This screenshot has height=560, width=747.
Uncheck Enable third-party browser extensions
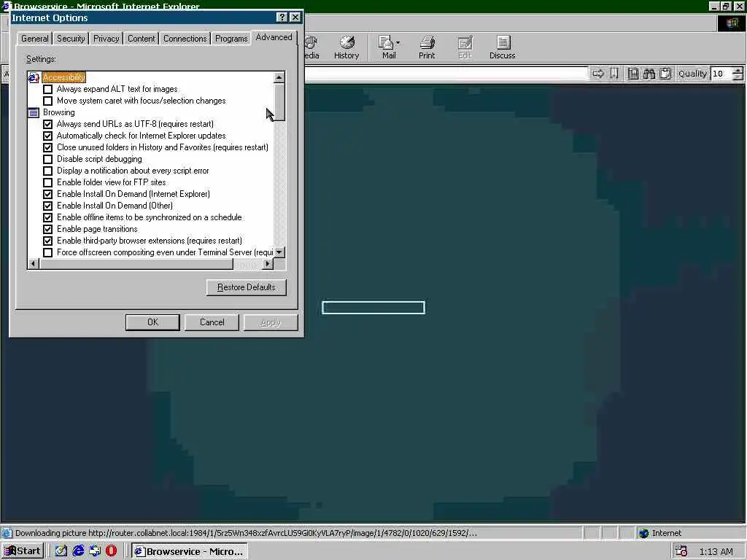47,241
